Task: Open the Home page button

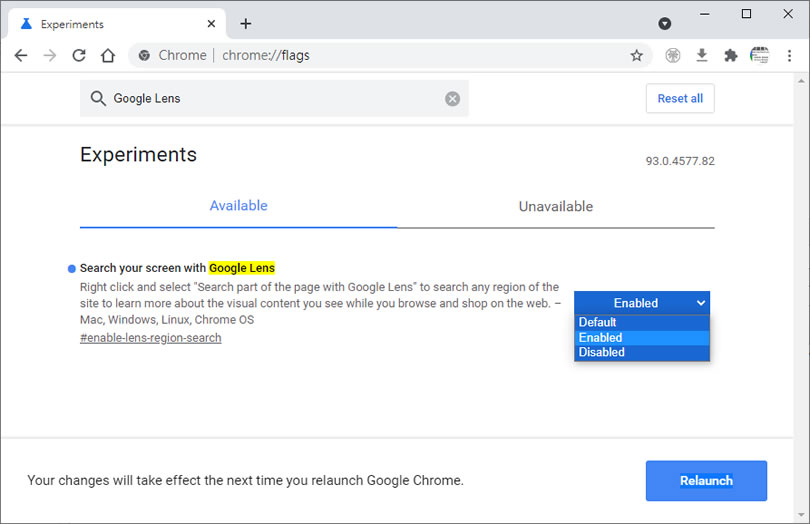Action: point(108,55)
